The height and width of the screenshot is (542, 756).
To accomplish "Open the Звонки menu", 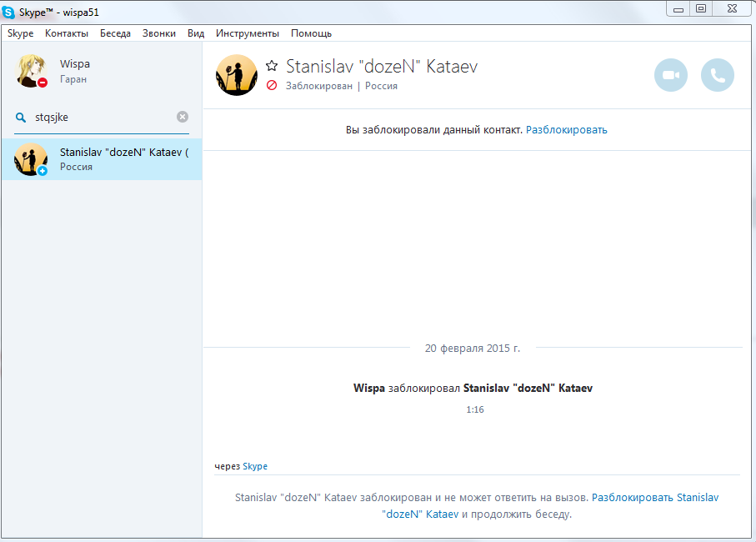I will pos(159,33).
